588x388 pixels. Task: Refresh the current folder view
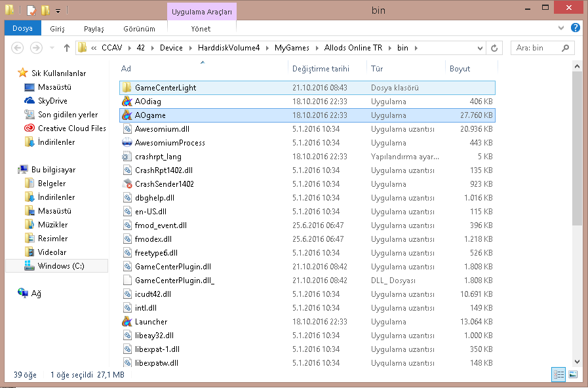pyautogui.click(x=496, y=48)
